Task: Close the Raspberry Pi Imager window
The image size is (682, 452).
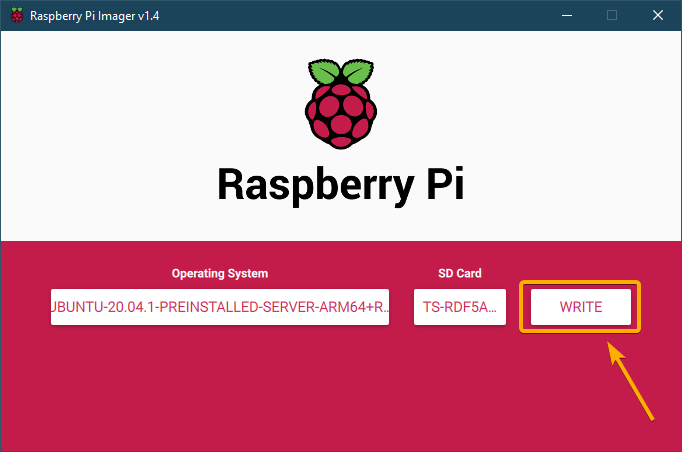Action: (x=657, y=15)
